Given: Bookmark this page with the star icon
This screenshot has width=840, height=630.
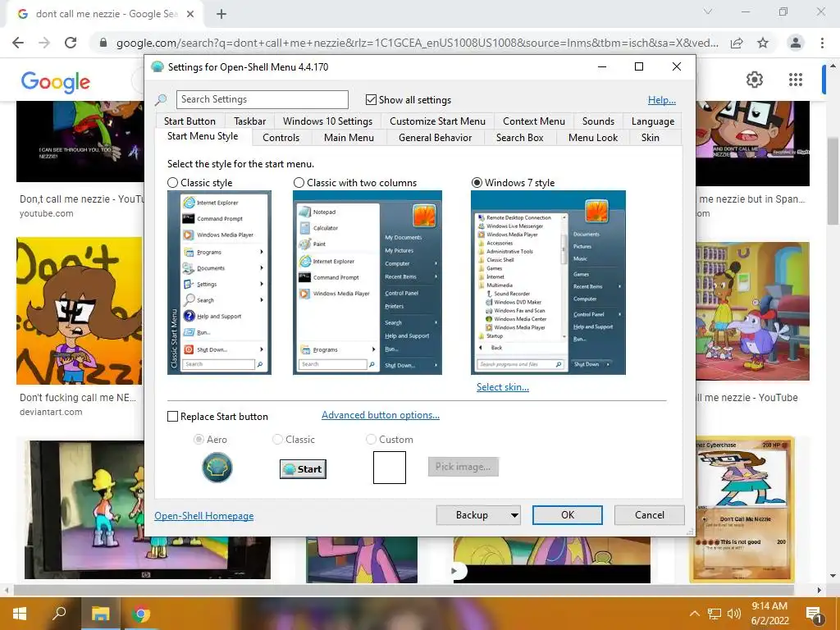Looking at the screenshot, I should coord(763,43).
